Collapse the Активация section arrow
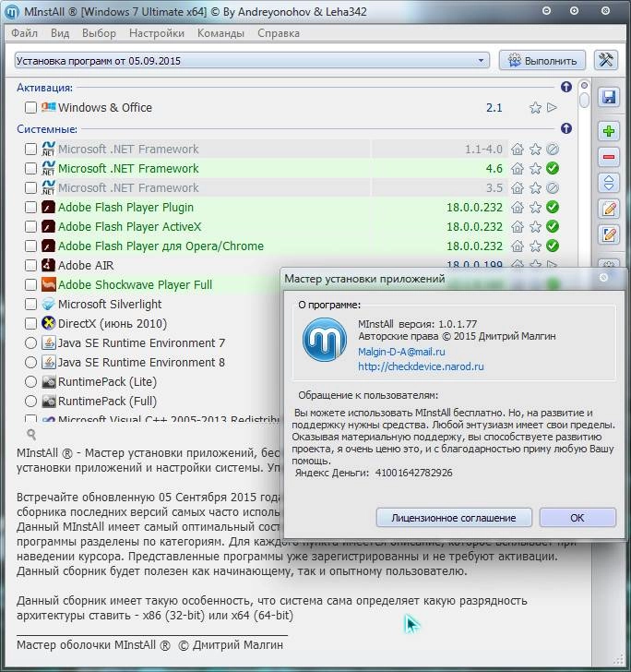 566,87
